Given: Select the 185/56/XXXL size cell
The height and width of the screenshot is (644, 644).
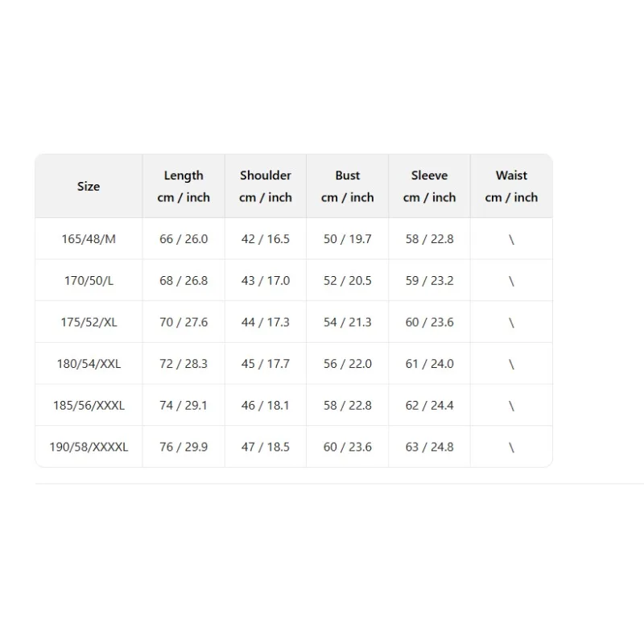Looking at the screenshot, I should [x=89, y=406].
